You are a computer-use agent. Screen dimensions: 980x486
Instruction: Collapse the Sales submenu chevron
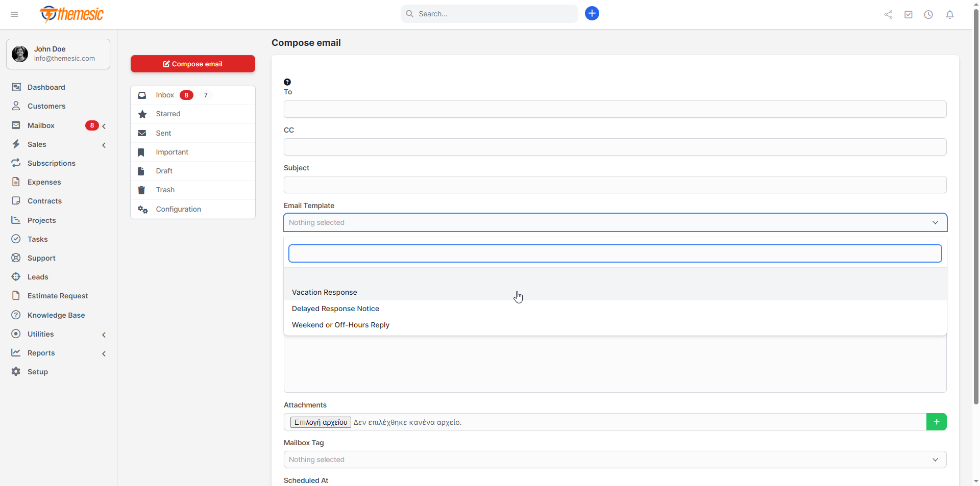click(x=104, y=145)
